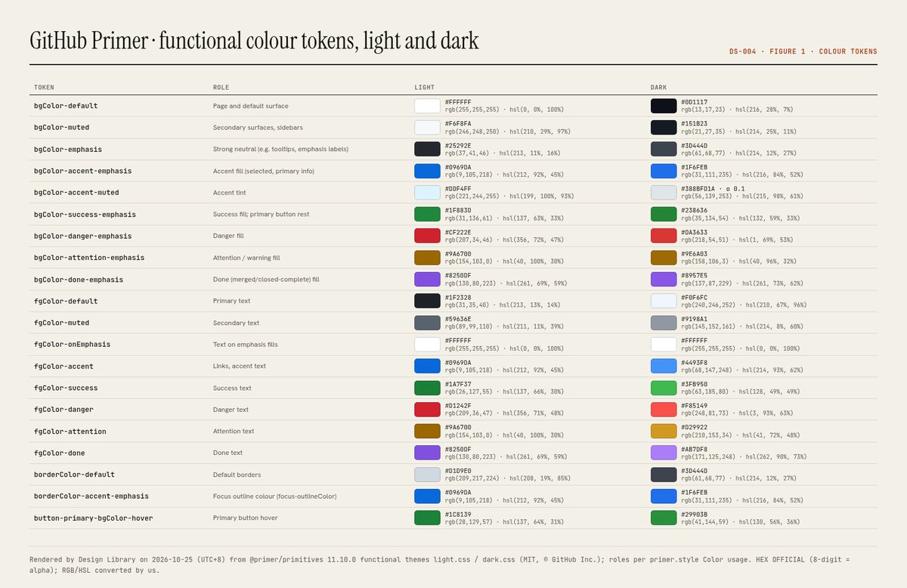Click the light swatch for bgColor-default

point(427,106)
